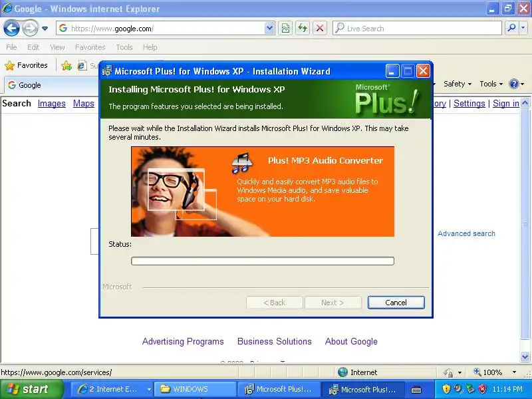Click the Live Search magnifier button
This screenshot has height=399, width=532.
(511, 29)
